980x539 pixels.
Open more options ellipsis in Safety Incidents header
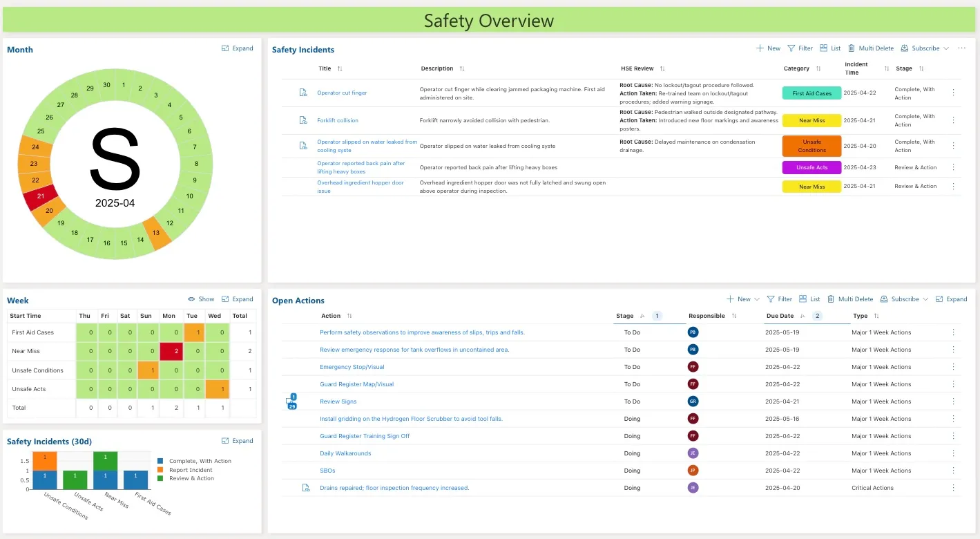[x=961, y=48]
